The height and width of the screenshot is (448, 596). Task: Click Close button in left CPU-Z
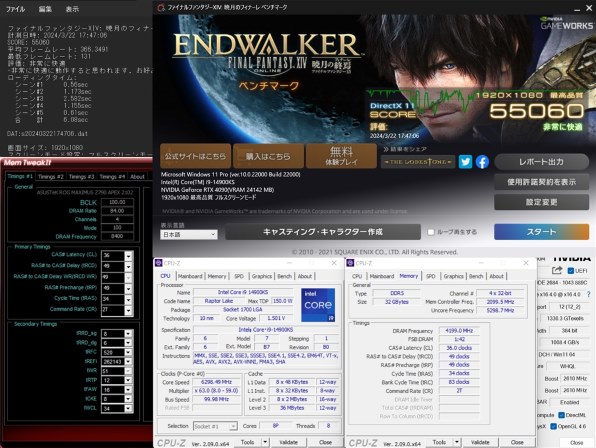pos(325,442)
